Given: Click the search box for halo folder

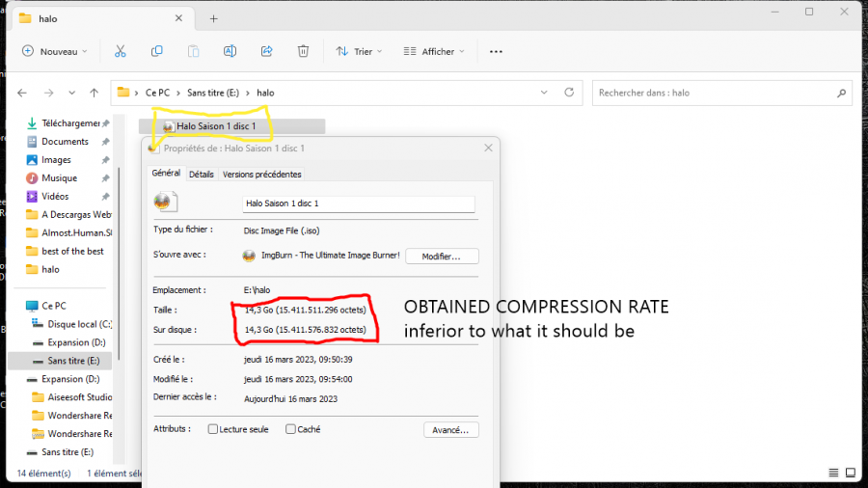Looking at the screenshot, I should point(714,93).
